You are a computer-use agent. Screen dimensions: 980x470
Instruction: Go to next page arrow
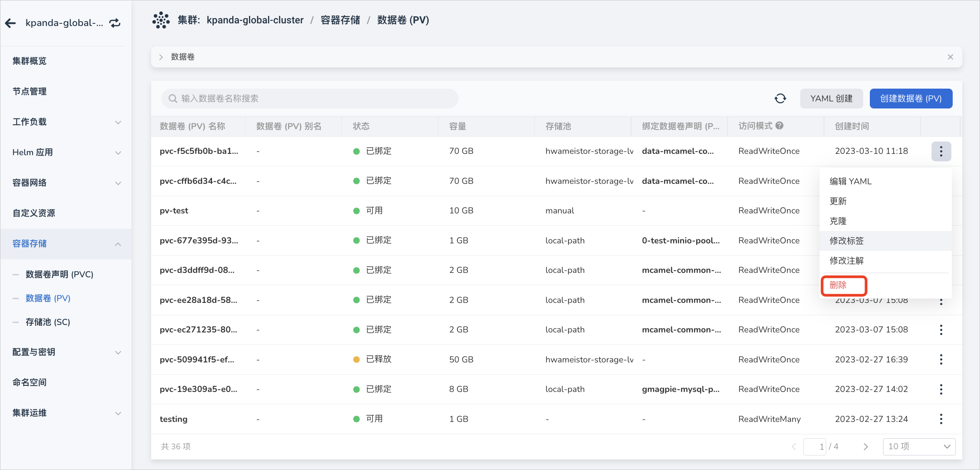click(x=865, y=447)
